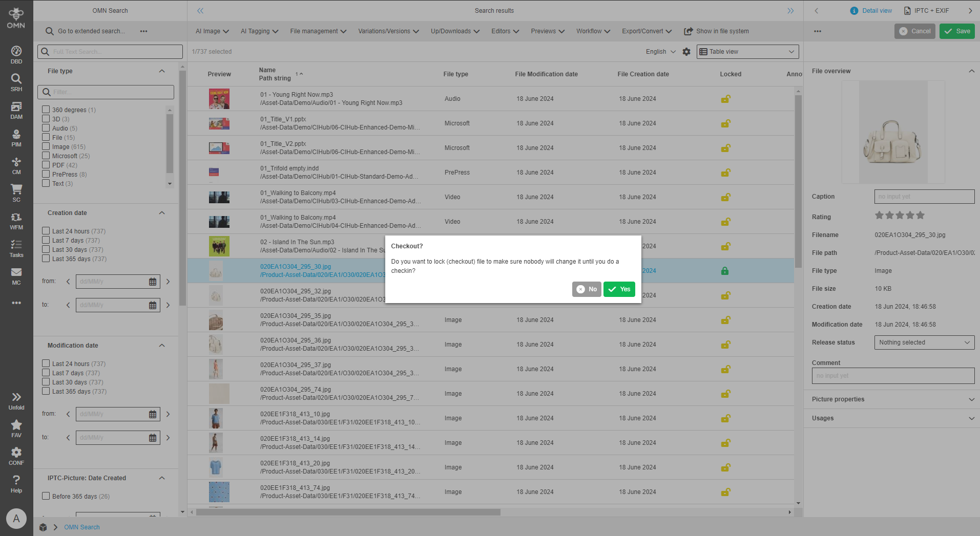Give the file a five-star rating
The height and width of the screenshot is (536, 980).
[920, 215]
